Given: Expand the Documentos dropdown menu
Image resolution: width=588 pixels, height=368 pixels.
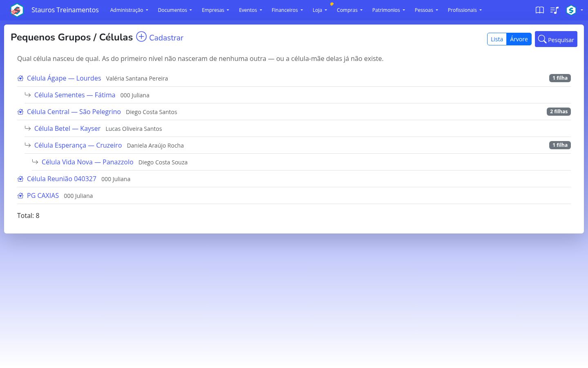Looking at the screenshot, I should pyautogui.click(x=175, y=10).
